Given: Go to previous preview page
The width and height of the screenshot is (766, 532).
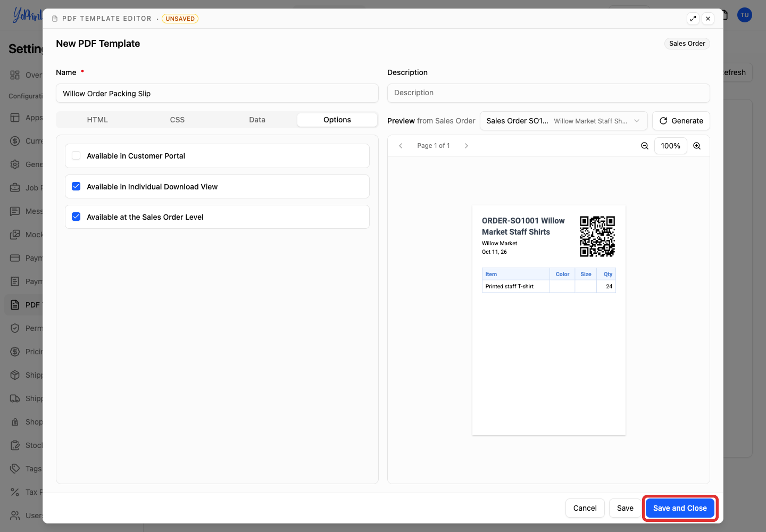Looking at the screenshot, I should click(x=401, y=146).
